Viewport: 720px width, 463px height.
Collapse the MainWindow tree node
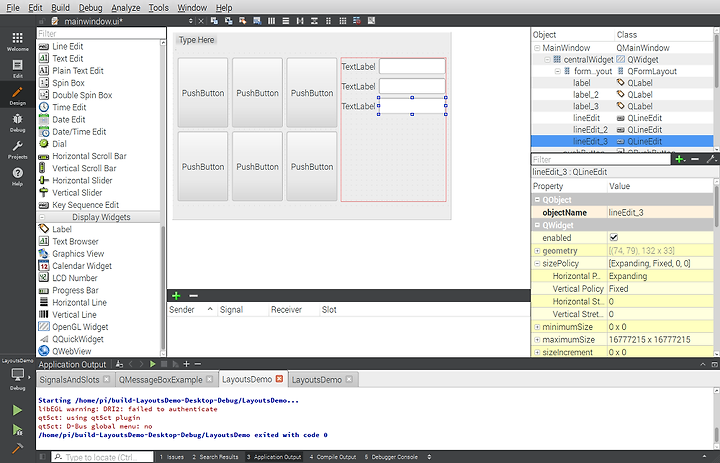[x=537, y=47]
